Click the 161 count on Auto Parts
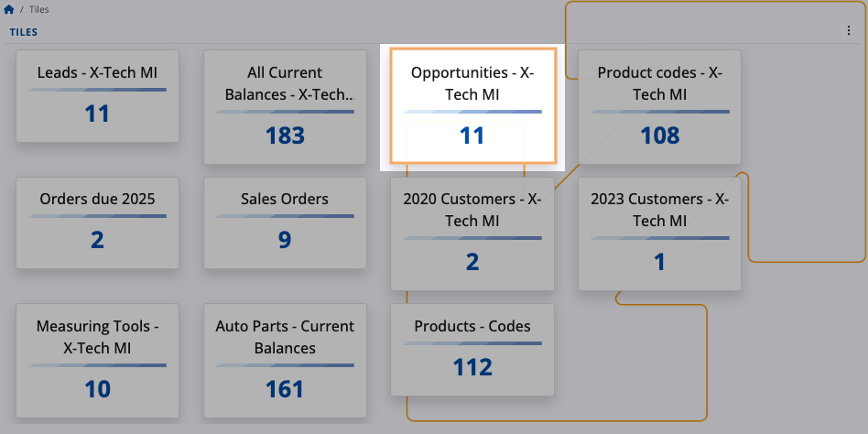 pos(285,389)
